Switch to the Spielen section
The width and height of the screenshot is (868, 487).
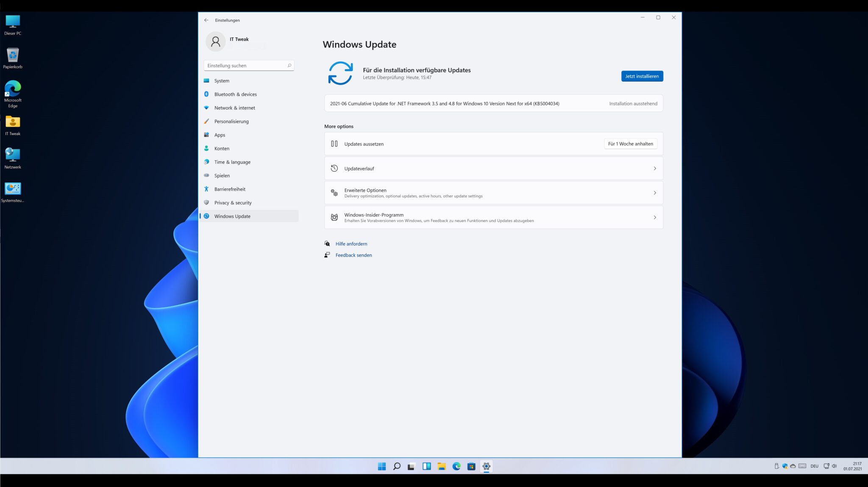coord(221,175)
